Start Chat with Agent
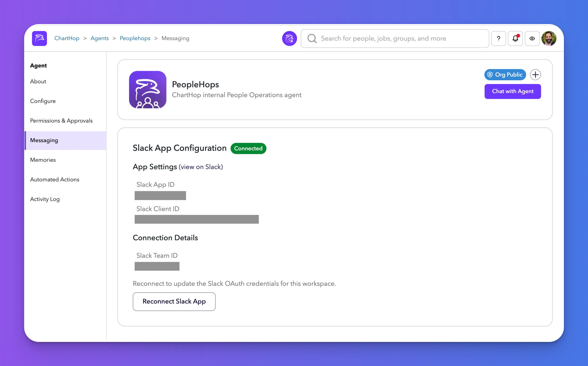This screenshot has height=366, width=588. (513, 91)
